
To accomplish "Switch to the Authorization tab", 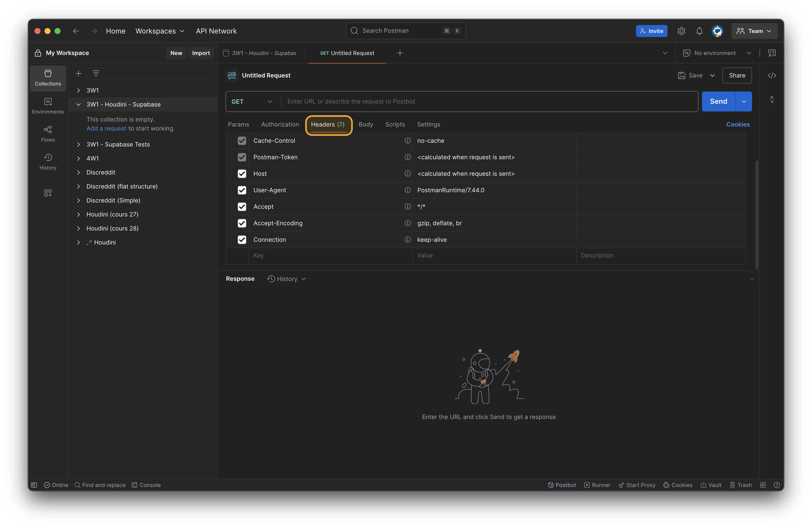I will [x=280, y=124].
